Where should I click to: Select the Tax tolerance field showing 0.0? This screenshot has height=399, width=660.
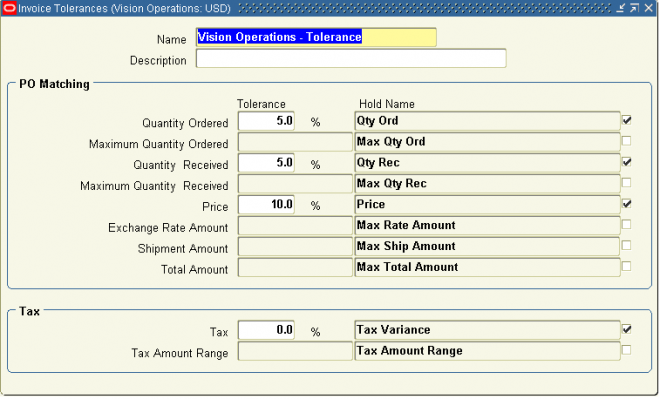coord(266,330)
